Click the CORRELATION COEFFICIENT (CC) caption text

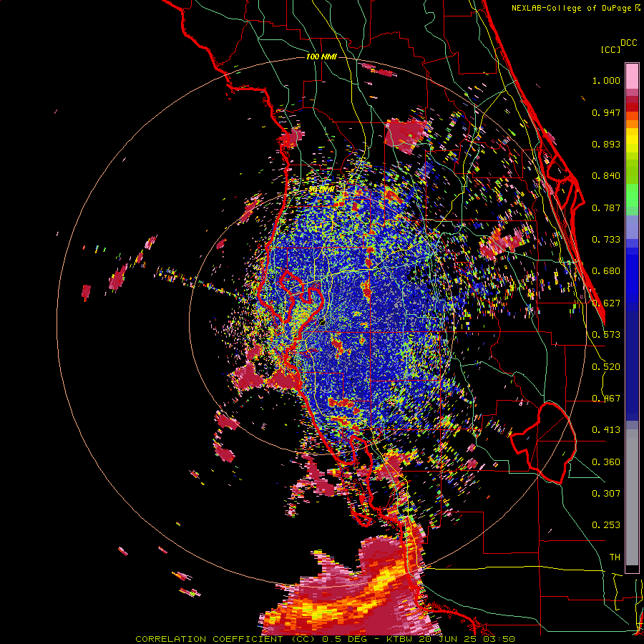[x=225, y=639]
